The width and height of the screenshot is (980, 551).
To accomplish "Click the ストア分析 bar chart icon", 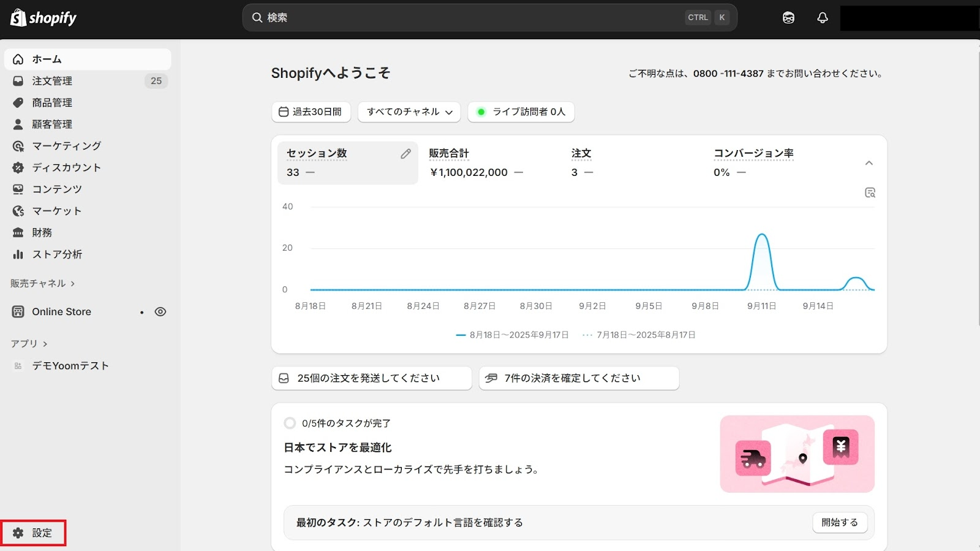I will [x=18, y=254].
